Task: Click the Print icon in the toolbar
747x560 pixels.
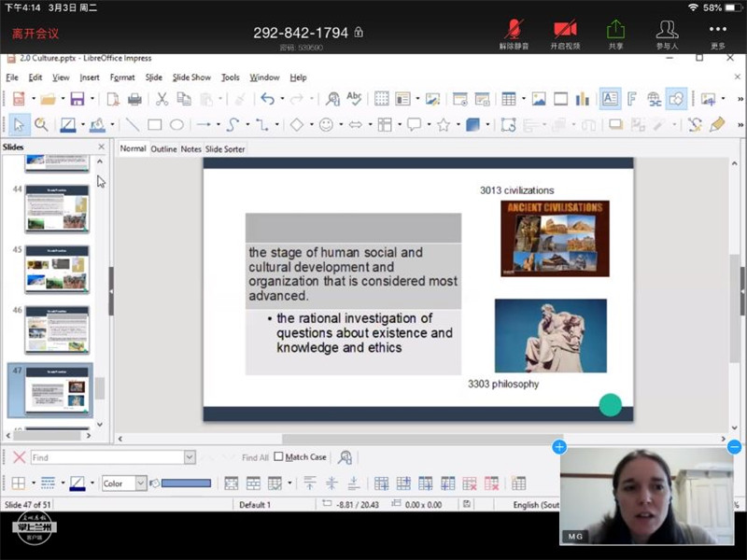Action: 134,99
